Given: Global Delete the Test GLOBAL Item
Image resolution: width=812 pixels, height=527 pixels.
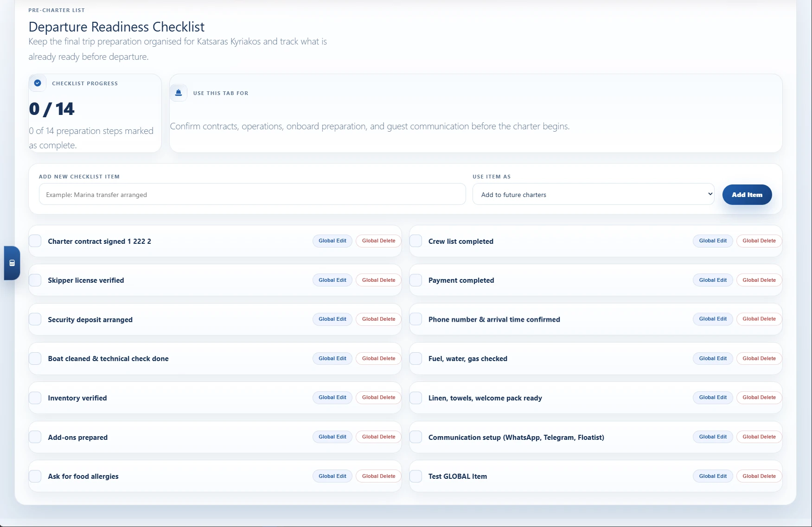Looking at the screenshot, I should (x=759, y=476).
